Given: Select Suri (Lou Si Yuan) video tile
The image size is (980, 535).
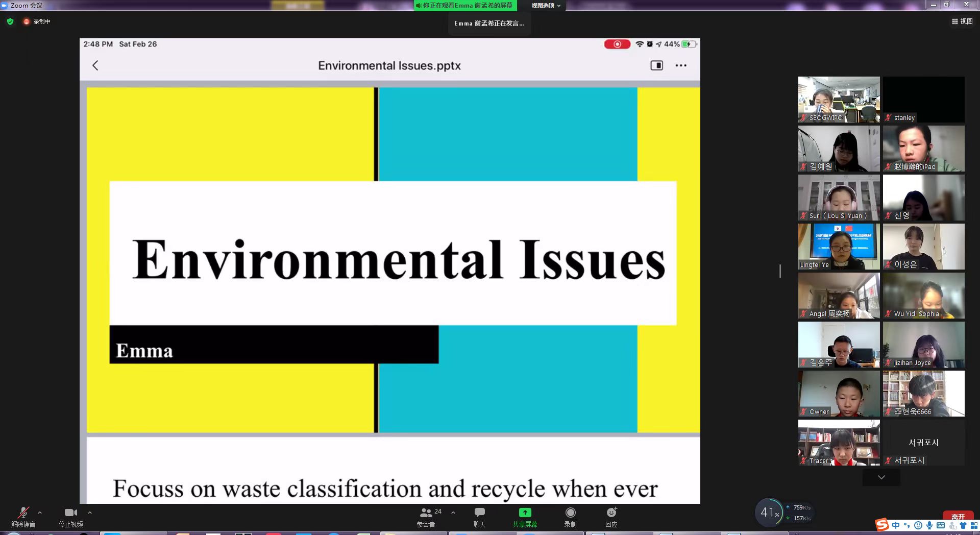Looking at the screenshot, I should click(x=839, y=198).
